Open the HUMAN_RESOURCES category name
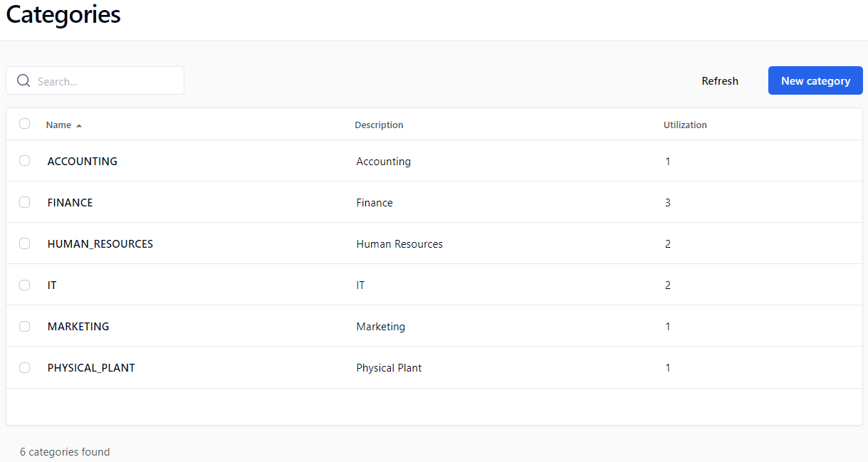Screen dimensions: 868x462 pyautogui.click(x=100, y=244)
